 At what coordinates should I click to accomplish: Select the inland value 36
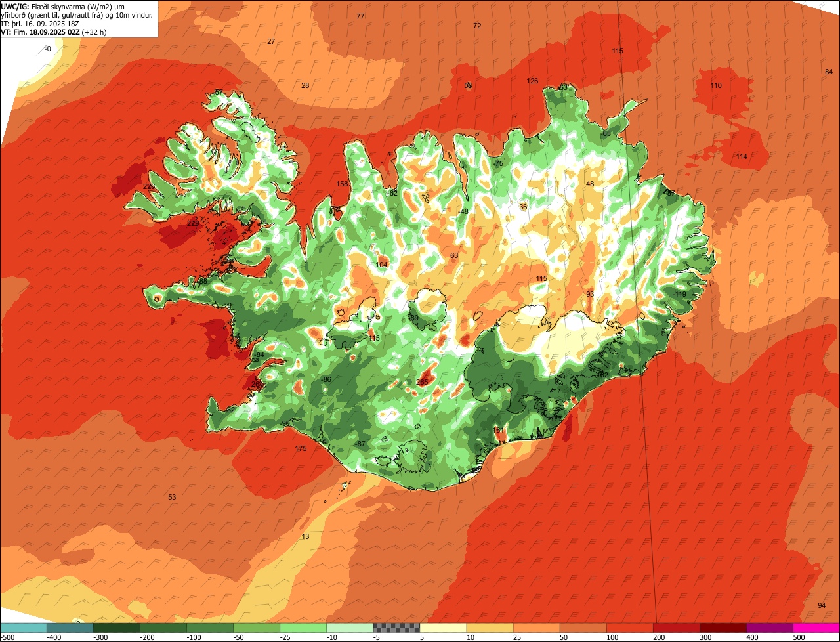tap(523, 207)
